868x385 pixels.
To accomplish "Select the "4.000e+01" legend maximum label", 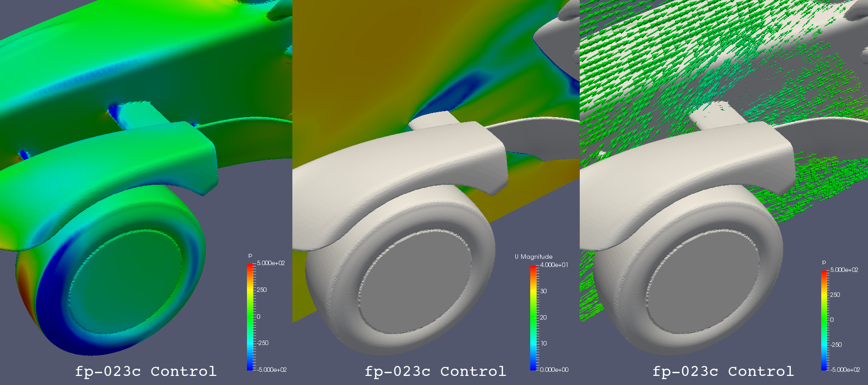I will click(554, 265).
